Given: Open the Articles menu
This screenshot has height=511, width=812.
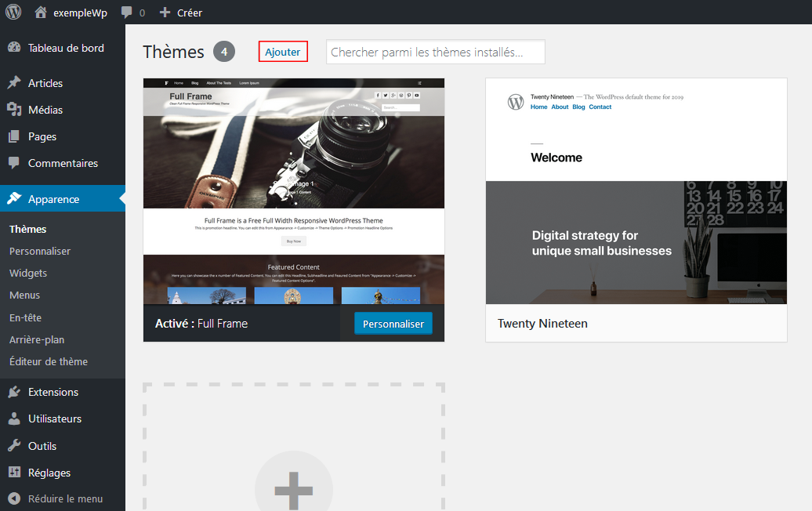Looking at the screenshot, I should pos(45,83).
